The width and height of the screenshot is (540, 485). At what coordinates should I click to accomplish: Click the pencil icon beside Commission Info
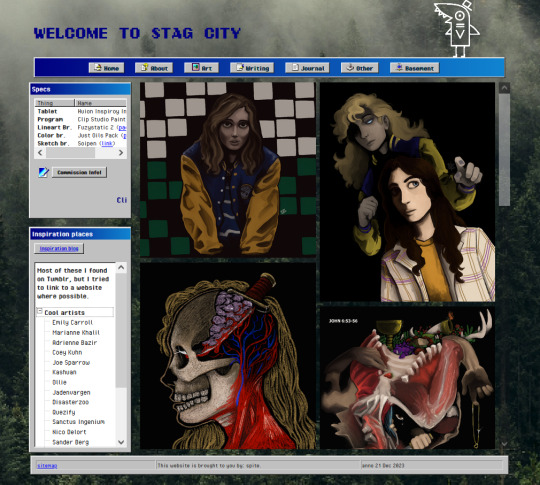(x=43, y=172)
